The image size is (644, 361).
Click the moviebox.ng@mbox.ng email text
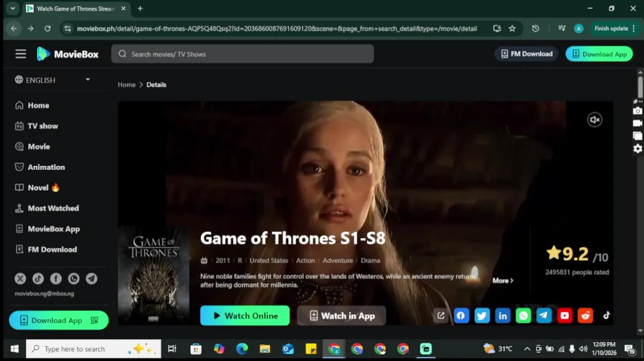pyautogui.click(x=44, y=293)
